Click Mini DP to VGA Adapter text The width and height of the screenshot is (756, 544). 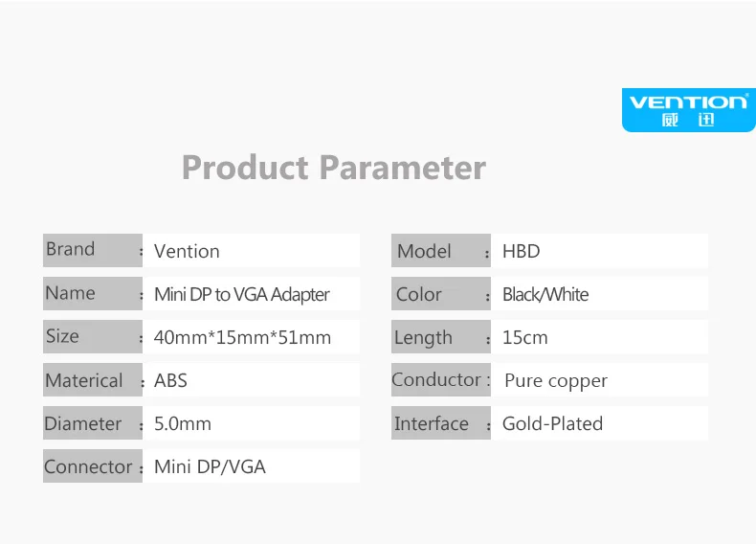241,294
